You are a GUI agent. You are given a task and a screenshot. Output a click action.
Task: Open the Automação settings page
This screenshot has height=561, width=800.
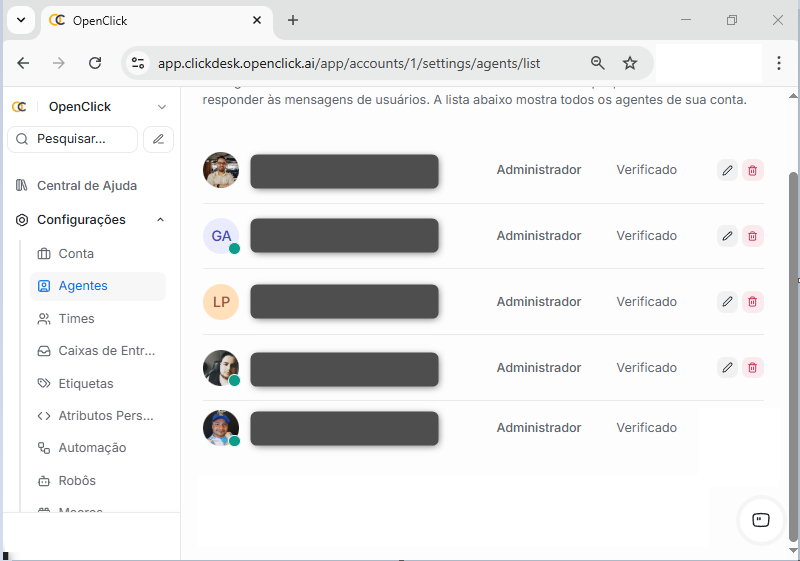(x=92, y=448)
